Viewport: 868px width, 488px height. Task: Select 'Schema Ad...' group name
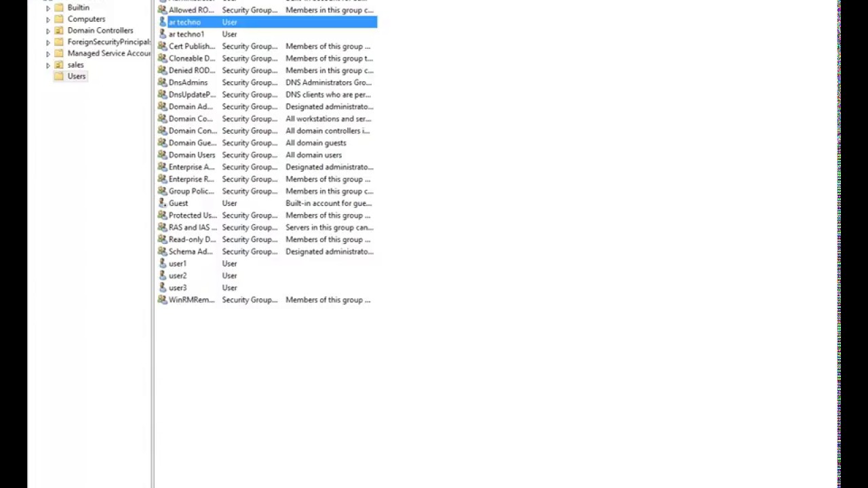191,251
